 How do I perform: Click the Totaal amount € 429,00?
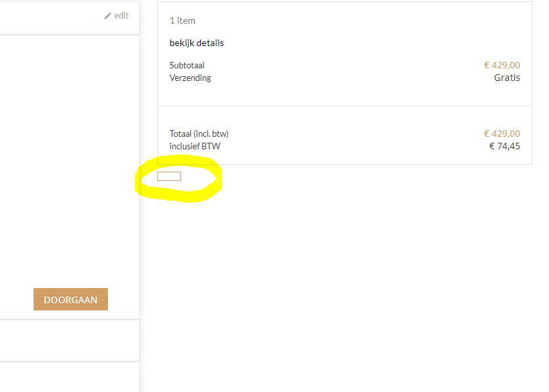click(502, 134)
